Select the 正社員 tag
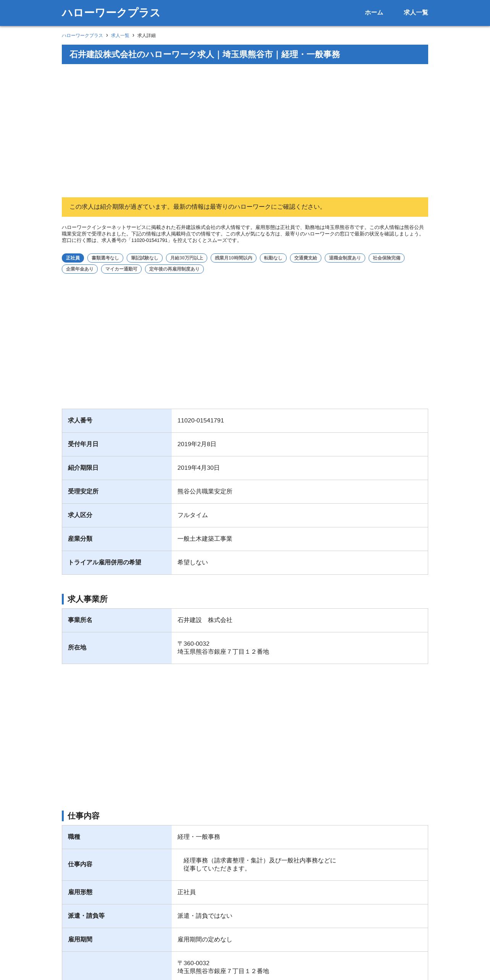This screenshot has height=980, width=490. tap(73, 258)
